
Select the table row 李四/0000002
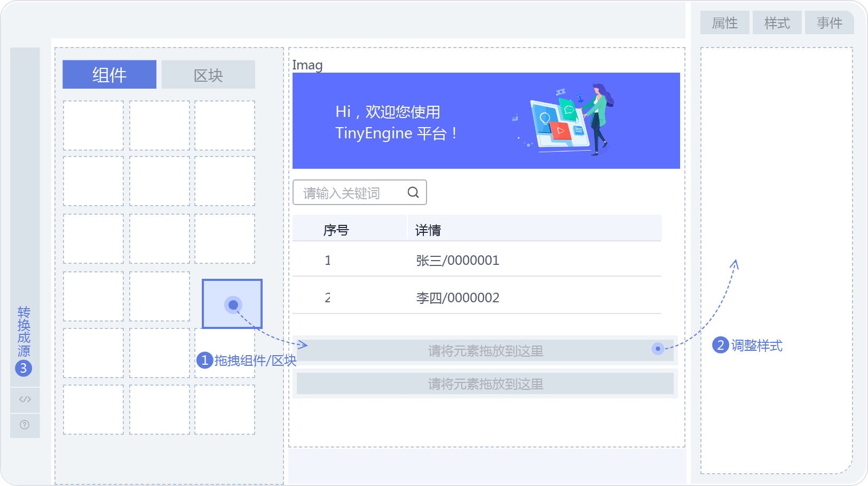click(x=457, y=297)
